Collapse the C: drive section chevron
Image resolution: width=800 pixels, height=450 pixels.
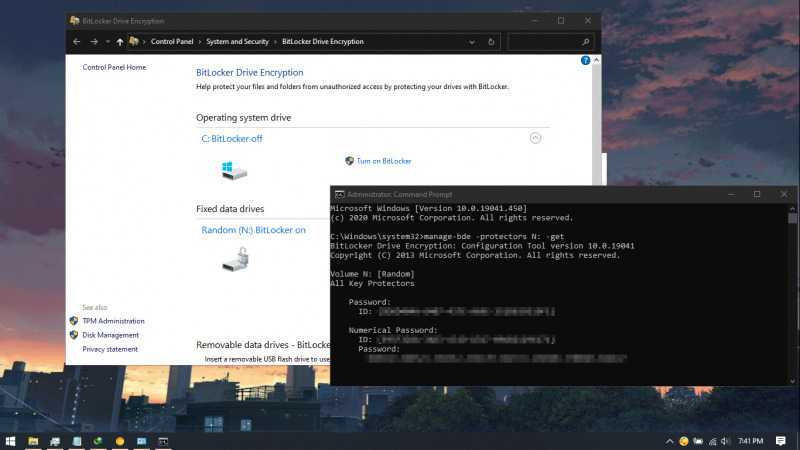[x=535, y=138]
